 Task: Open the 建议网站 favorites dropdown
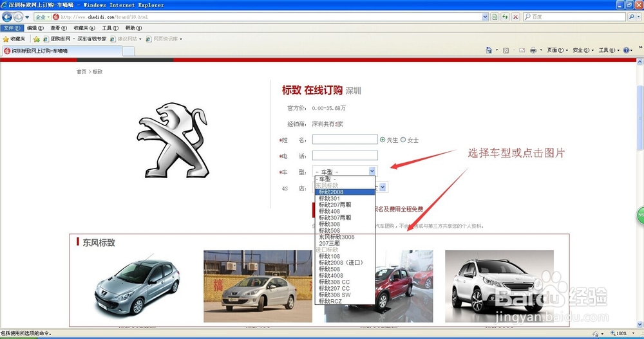tap(126, 39)
